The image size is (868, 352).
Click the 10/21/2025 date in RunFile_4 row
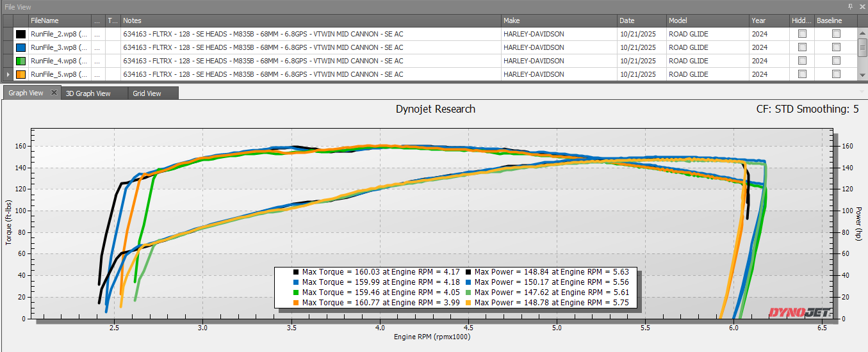coord(642,61)
